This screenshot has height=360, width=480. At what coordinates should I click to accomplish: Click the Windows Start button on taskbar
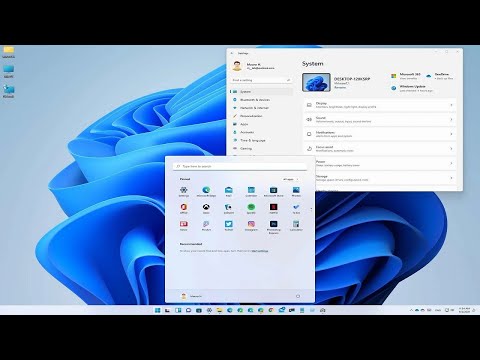pyautogui.click(x=157, y=310)
